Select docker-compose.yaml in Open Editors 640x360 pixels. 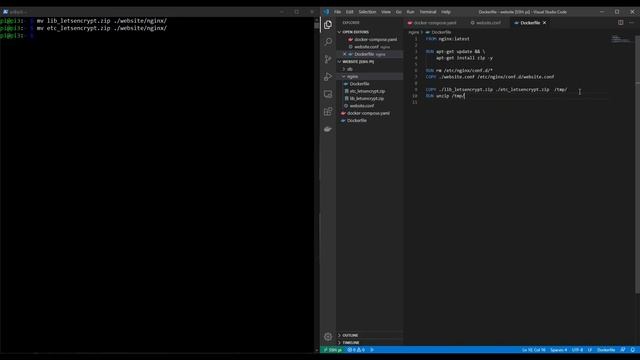(x=375, y=40)
